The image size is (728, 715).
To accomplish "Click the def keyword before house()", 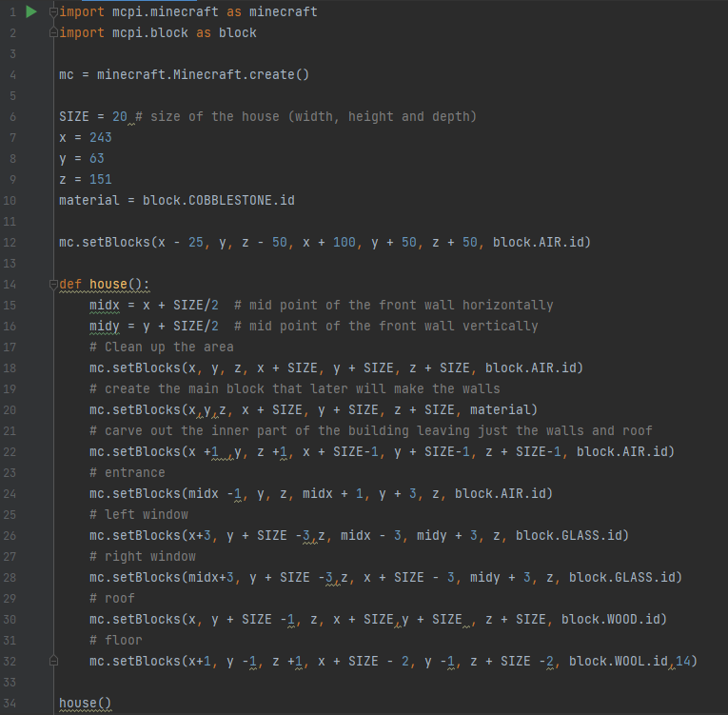I will point(69,284).
